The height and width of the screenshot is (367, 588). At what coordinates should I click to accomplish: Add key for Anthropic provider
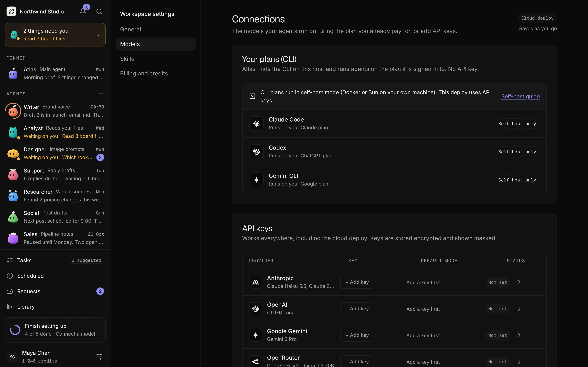[357, 282]
